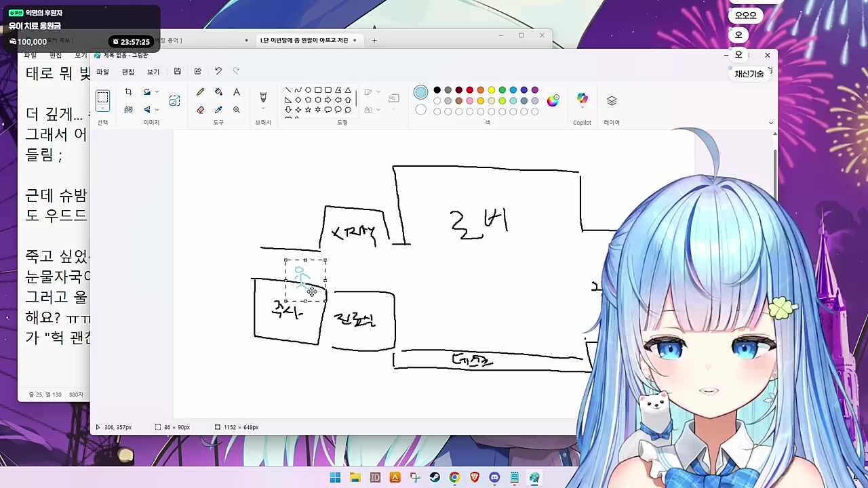Click the background removal icon
Image resolution: width=868 pixels, height=488 pixels.
click(x=128, y=110)
